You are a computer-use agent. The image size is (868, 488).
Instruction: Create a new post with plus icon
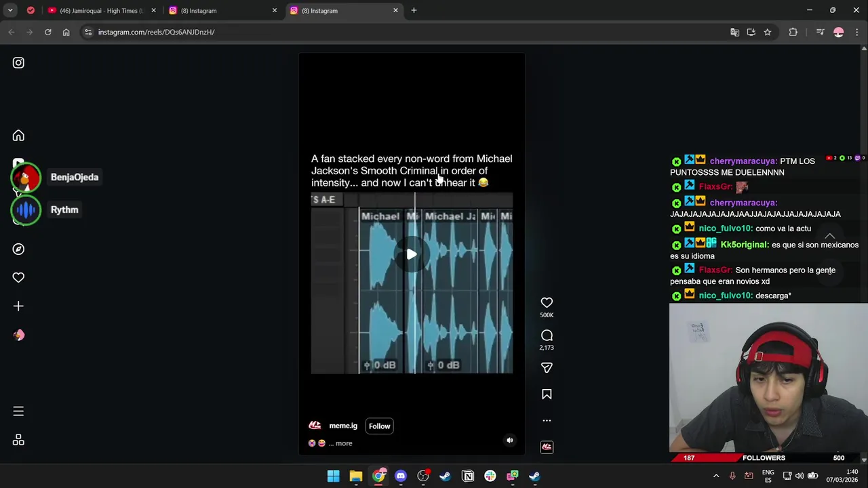click(18, 306)
